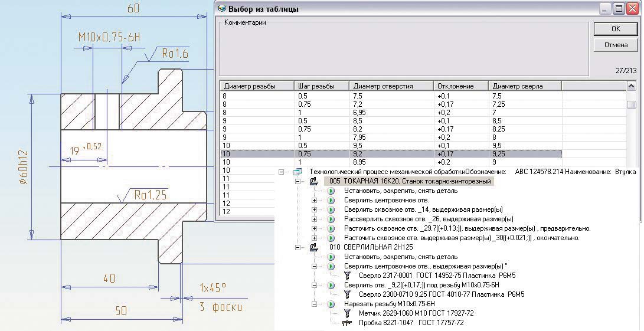Click the Выбор из таблицы title bar icon
Image resolution: width=644 pixels, height=331 pixels.
(222, 8)
